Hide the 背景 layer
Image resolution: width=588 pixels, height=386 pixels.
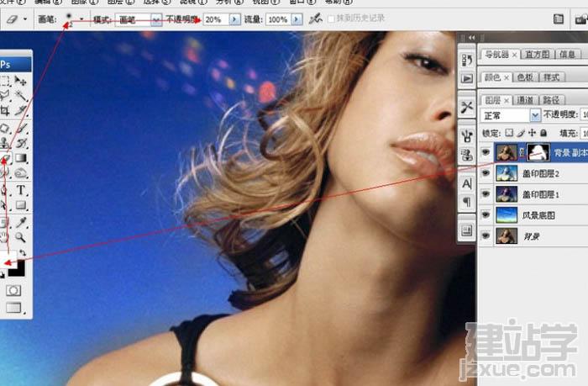pos(486,235)
